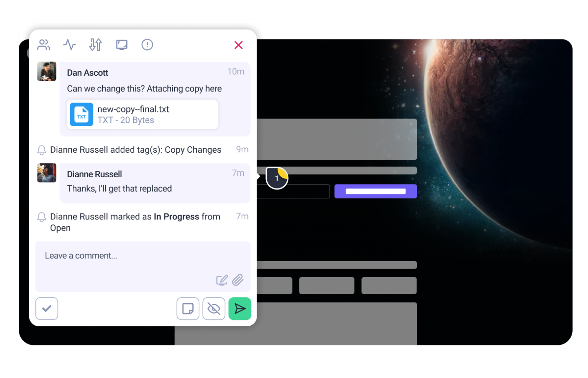
Task: Attach a file with the paperclip icon
Action: (x=238, y=280)
